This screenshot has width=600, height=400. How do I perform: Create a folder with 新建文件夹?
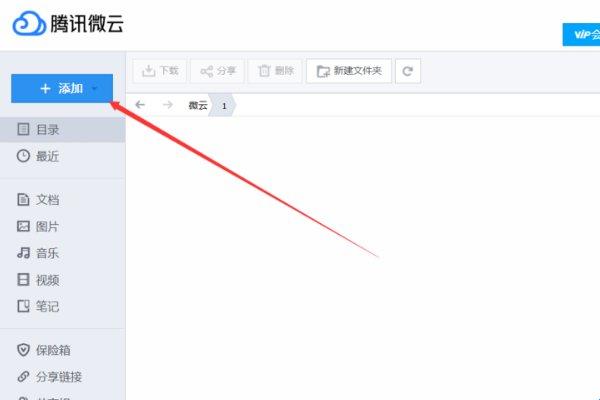pyautogui.click(x=349, y=71)
